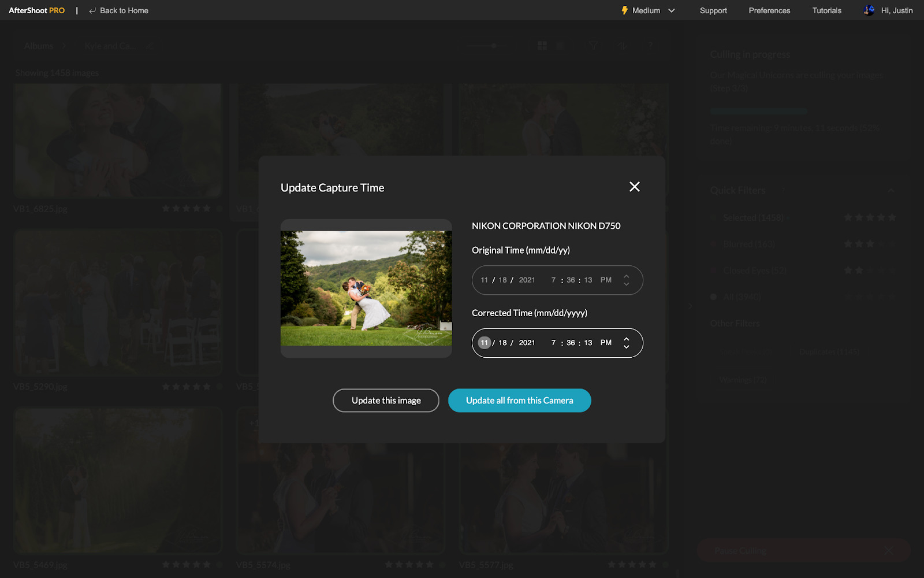Image resolution: width=924 pixels, height=578 pixels.
Task: Collapse the Quick Filters section
Action: (891, 191)
